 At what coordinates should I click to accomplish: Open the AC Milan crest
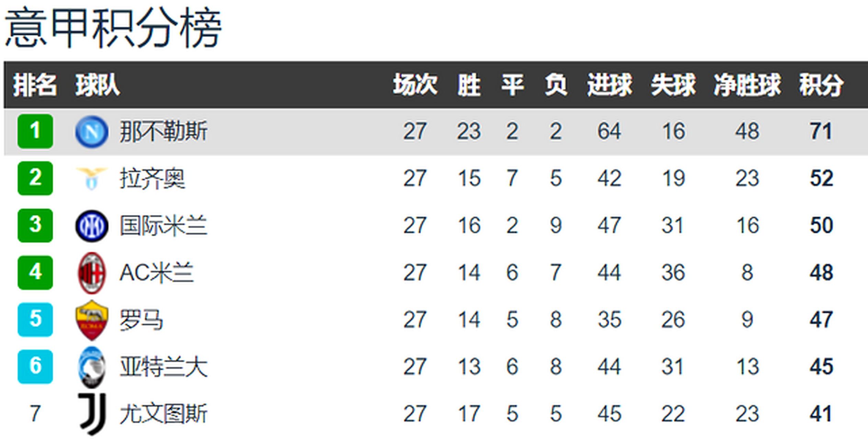(x=92, y=273)
